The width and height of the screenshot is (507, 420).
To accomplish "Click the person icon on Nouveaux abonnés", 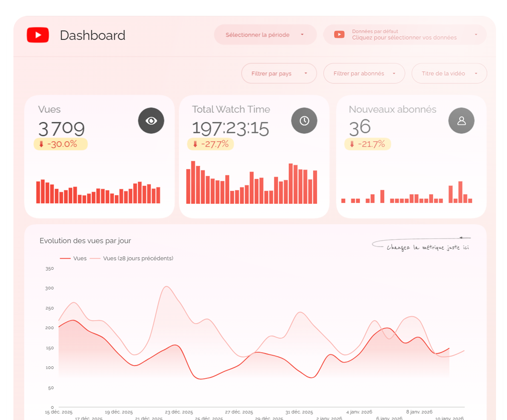I will coord(461,120).
